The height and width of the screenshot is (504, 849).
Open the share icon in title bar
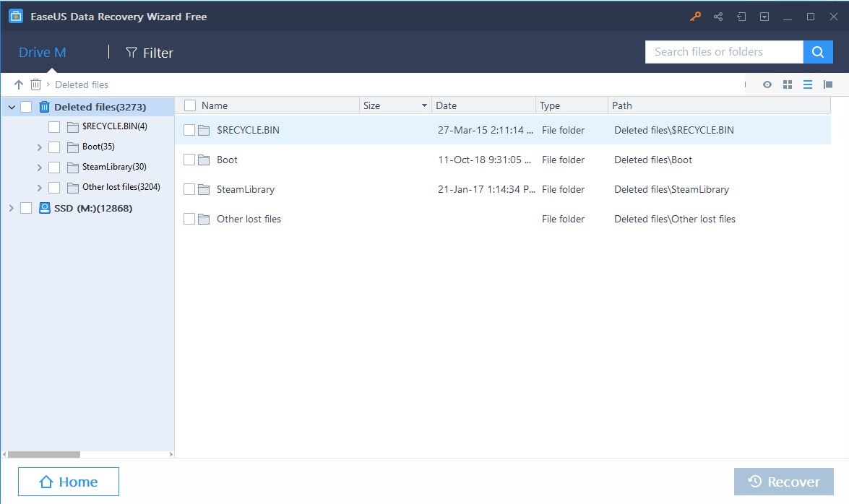coord(718,16)
